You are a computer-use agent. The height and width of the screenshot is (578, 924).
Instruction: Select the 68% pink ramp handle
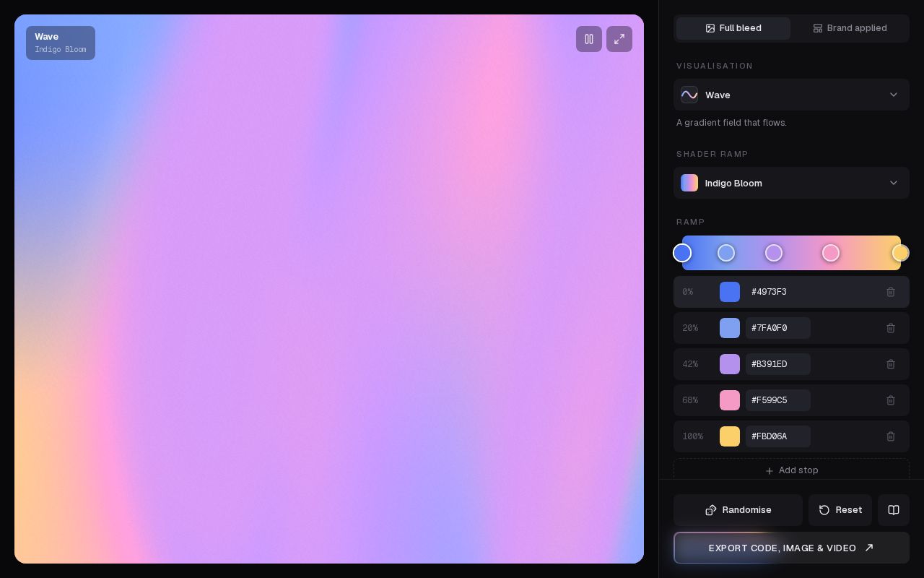(x=831, y=253)
